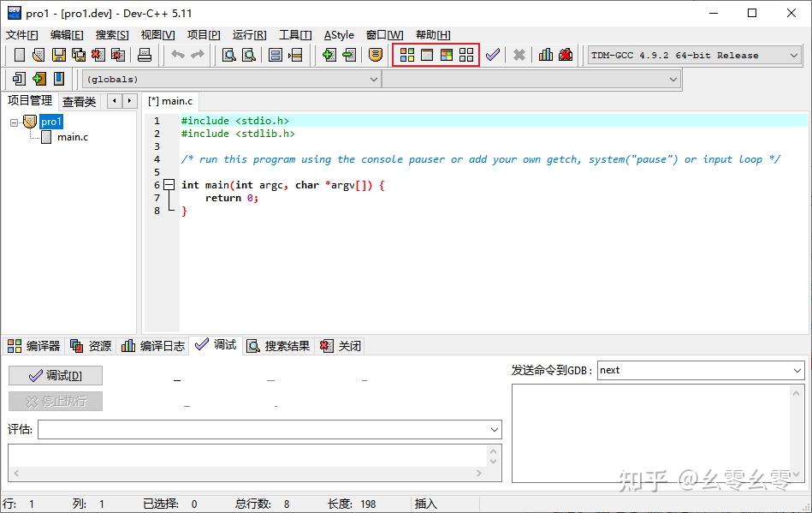Click the Run icon in the toolbar
Viewport: 812px width, 513px height.
tap(427, 55)
